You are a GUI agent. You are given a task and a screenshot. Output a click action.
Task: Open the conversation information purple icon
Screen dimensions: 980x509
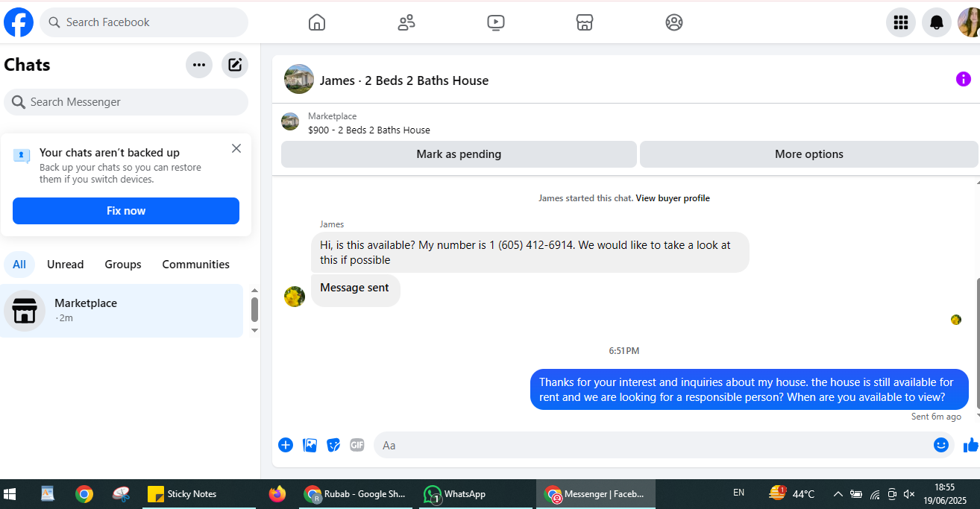[964, 79]
